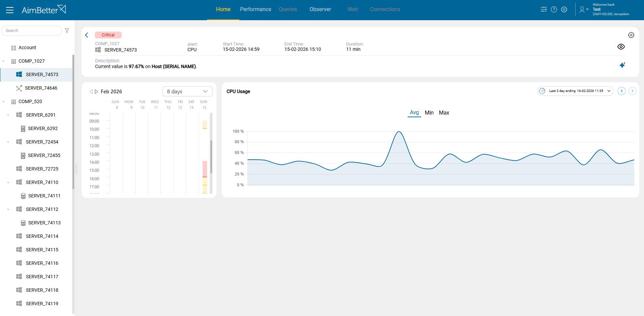Click the sliders preferences icon in header

point(544,9)
